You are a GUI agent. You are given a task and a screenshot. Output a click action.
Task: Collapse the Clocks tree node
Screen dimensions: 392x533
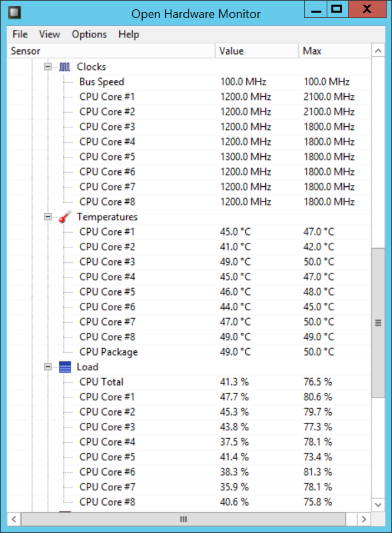click(48, 67)
